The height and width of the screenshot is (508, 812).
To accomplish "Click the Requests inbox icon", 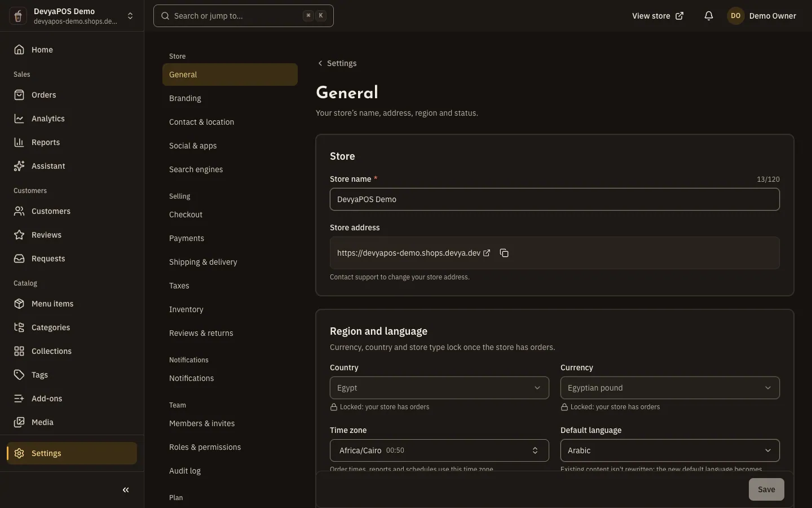I will [19, 259].
